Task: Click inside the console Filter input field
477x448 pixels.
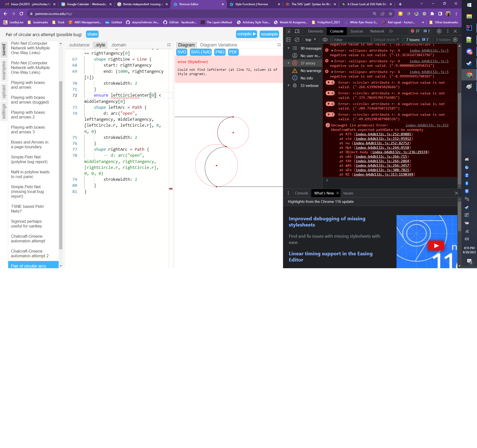Action: [x=352, y=39]
